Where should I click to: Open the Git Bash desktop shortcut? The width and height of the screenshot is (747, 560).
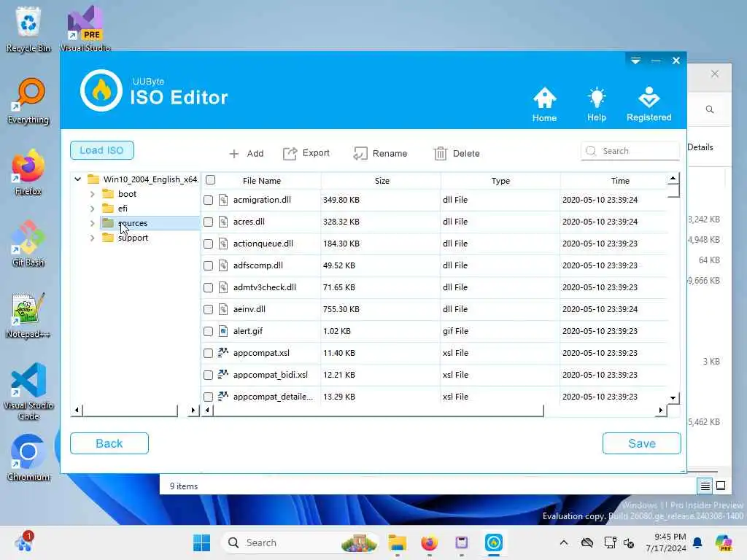pos(28,244)
